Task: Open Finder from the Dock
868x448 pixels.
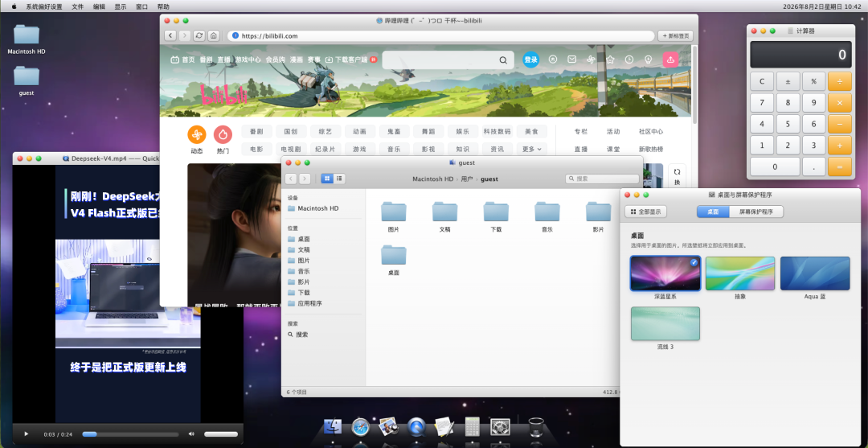Action: (334, 427)
